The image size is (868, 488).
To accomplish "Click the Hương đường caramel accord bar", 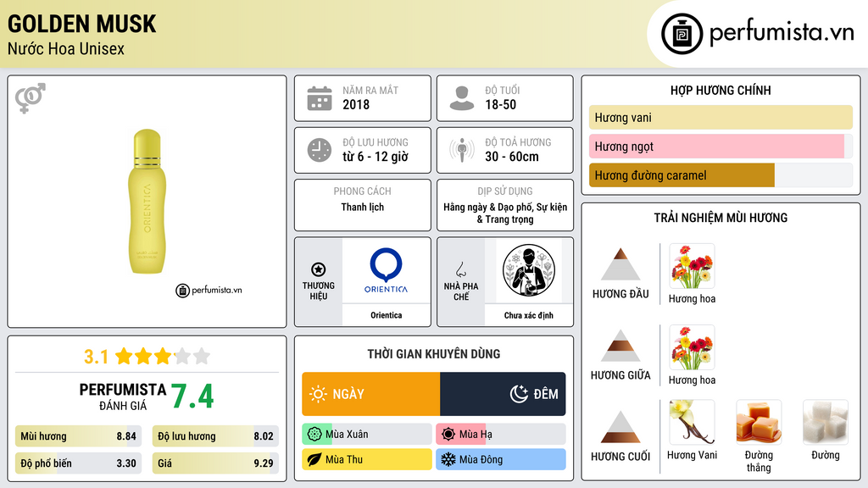I will pyautogui.click(x=721, y=175).
